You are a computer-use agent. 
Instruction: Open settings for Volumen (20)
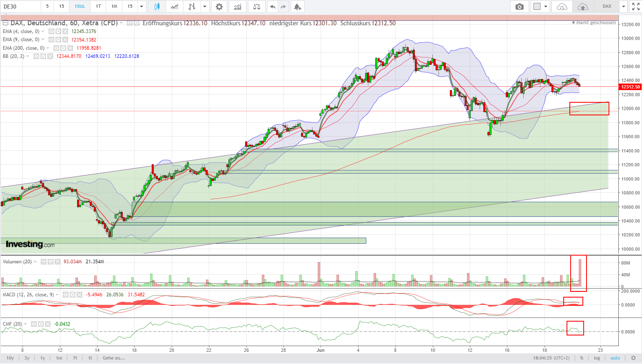(x=51, y=262)
